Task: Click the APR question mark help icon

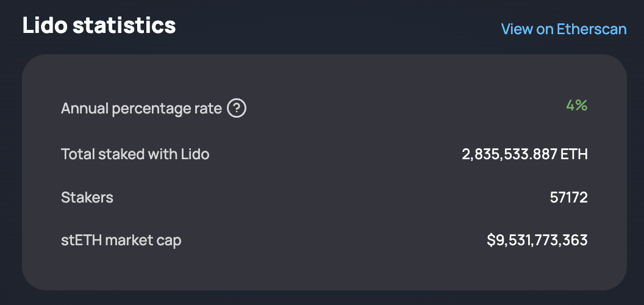Action: tap(237, 109)
